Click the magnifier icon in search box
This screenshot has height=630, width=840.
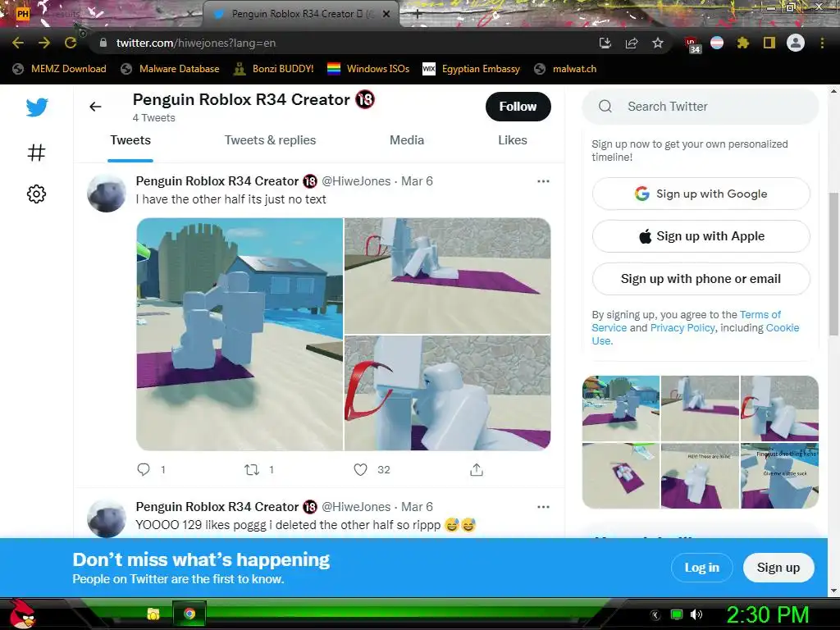[x=605, y=106]
